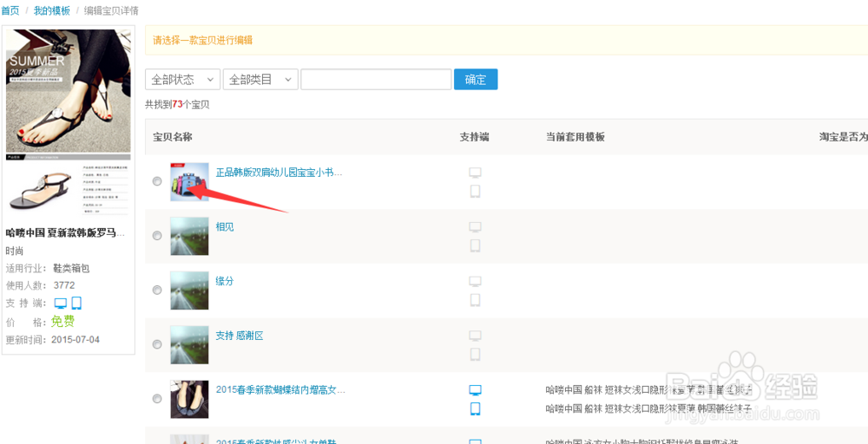Image resolution: width=868 pixels, height=444 pixels.
Task: Open 2015春季新款蝴蝶结内增高女 item link
Action: click(280, 389)
